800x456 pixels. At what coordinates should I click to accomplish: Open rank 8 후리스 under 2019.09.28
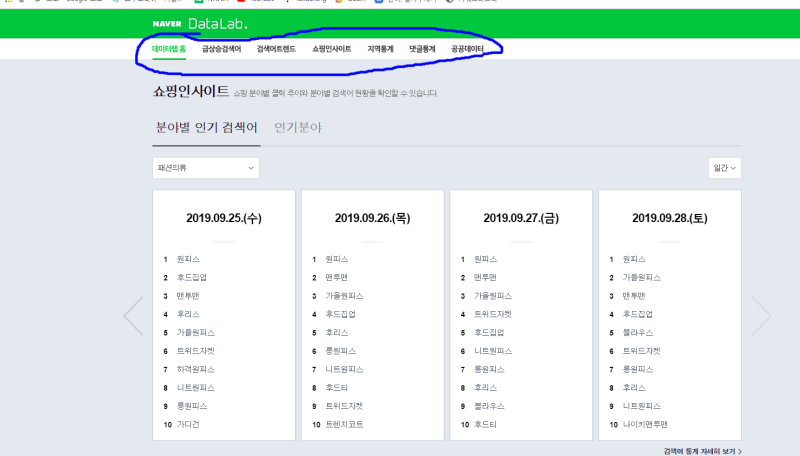(x=634, y=388)
